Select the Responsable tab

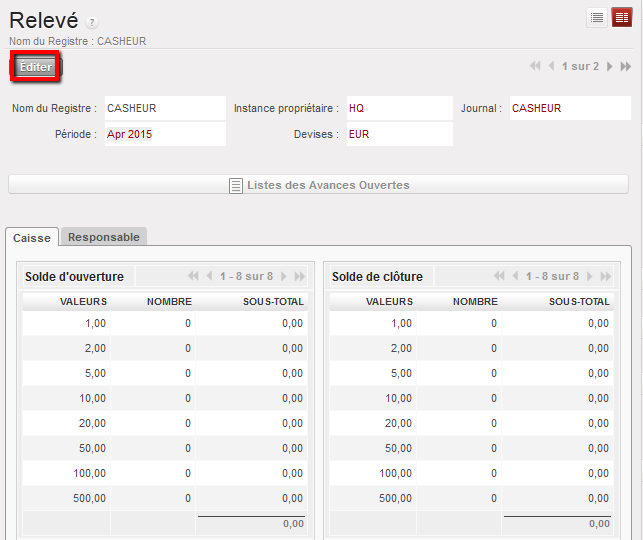[104, 237]
